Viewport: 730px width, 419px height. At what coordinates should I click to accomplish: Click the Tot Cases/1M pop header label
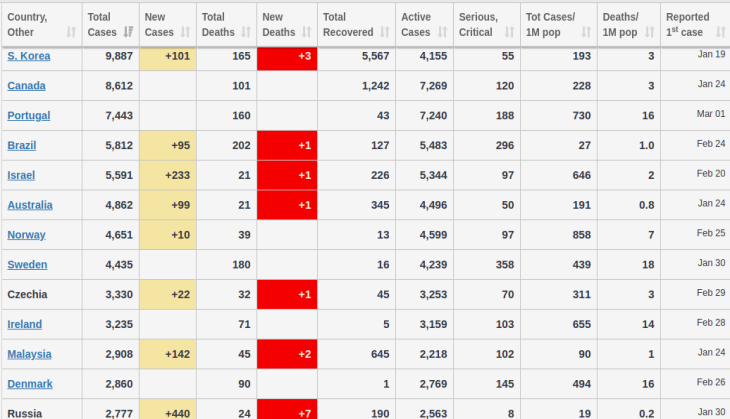point(550,25)
